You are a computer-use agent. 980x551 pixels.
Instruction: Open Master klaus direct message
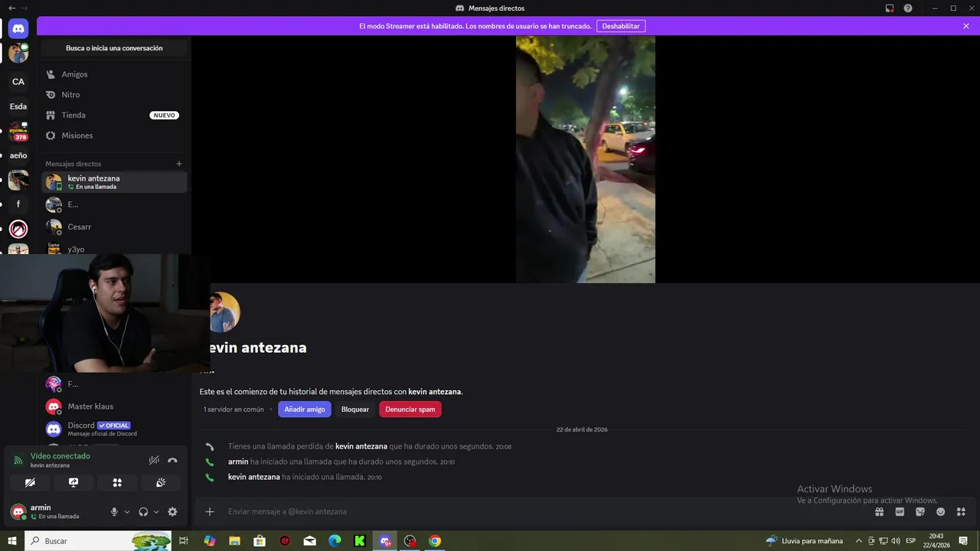coord(114,406)
